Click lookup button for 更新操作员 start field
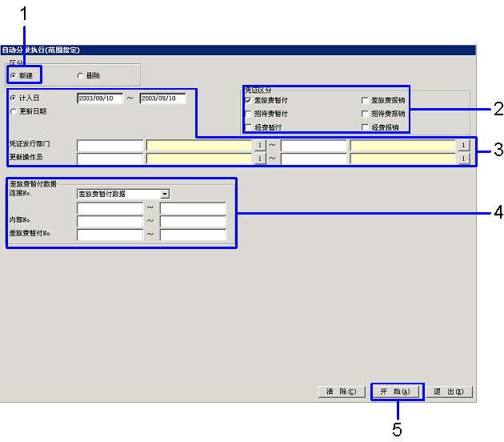 pos(258,159)
